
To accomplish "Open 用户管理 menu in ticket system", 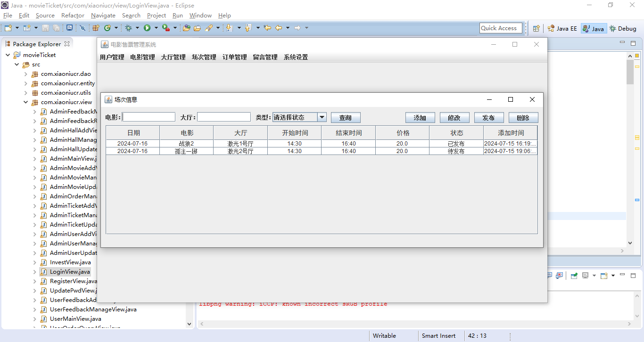I will click(x=112, y=57).
